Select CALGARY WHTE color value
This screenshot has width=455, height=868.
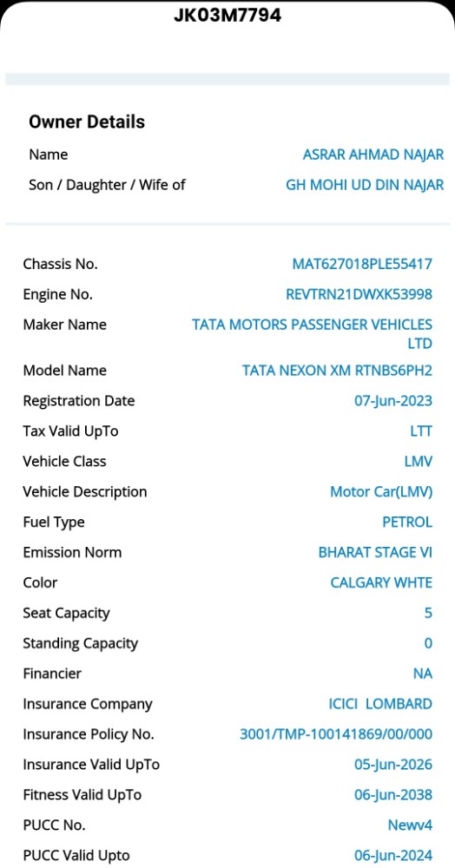coord(381,583)
